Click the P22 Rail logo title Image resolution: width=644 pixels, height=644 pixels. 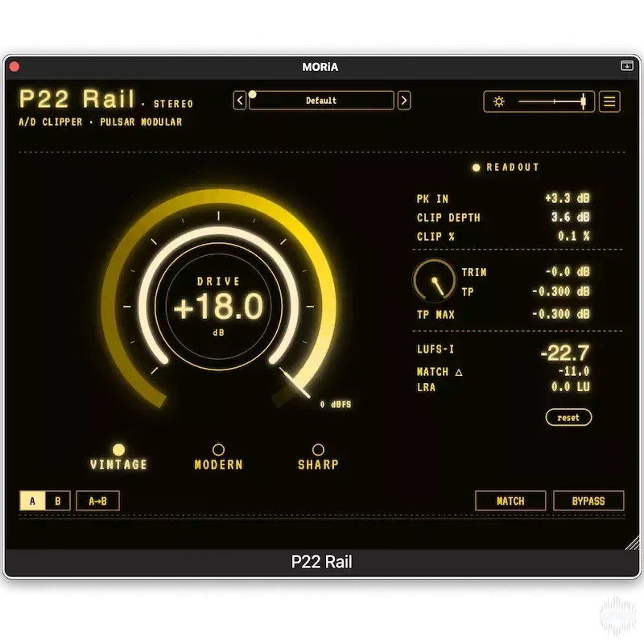coord(77,98)
